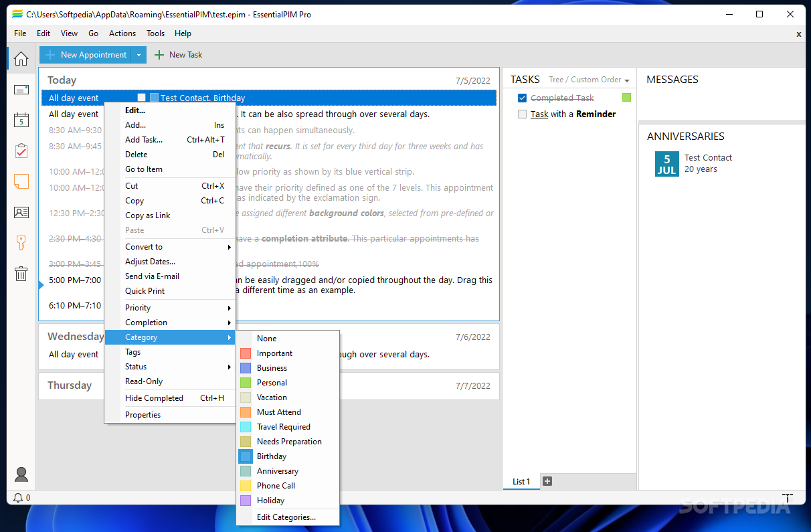Toggle checkbox on Test Contact Birthday event

coord(141,98)
